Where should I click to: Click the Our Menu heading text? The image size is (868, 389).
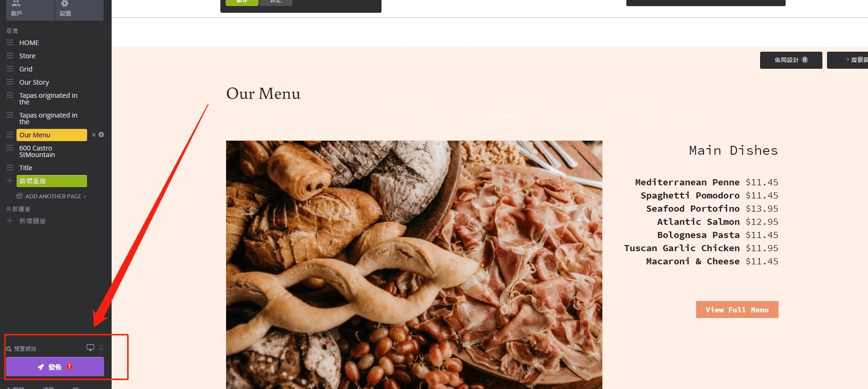263,94
